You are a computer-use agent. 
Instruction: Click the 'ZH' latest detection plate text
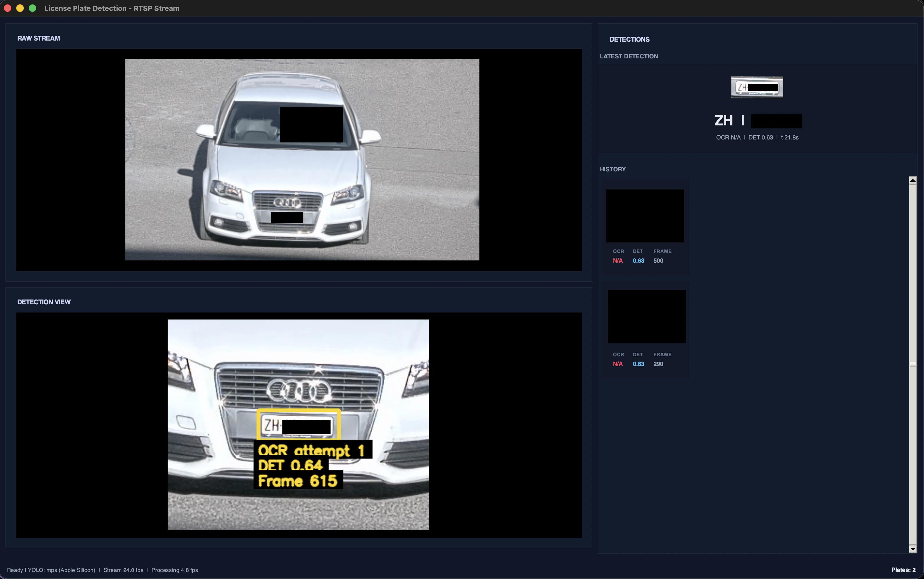[723, 121]
